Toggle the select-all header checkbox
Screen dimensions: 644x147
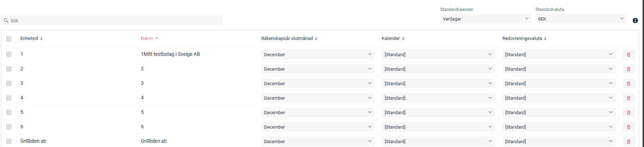point(9,39)
